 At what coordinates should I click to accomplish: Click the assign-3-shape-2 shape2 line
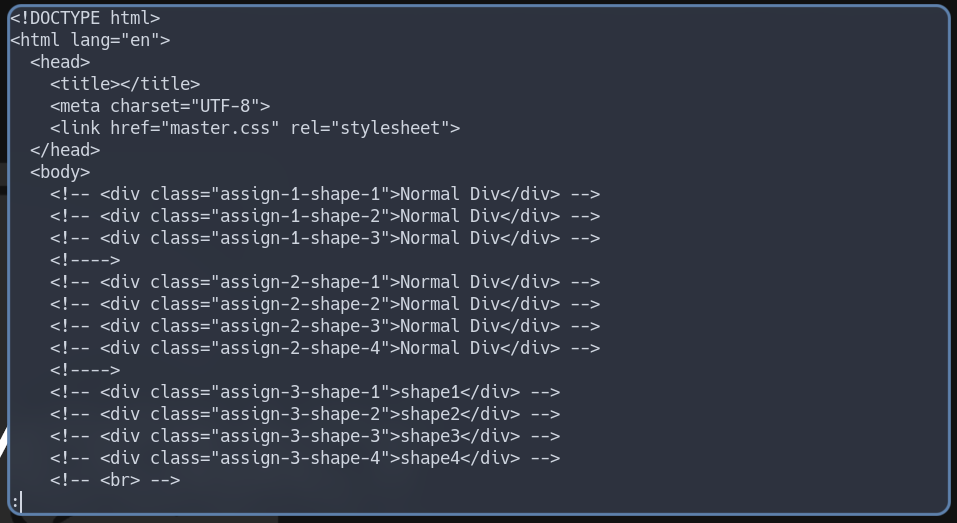tap(305, 414)
